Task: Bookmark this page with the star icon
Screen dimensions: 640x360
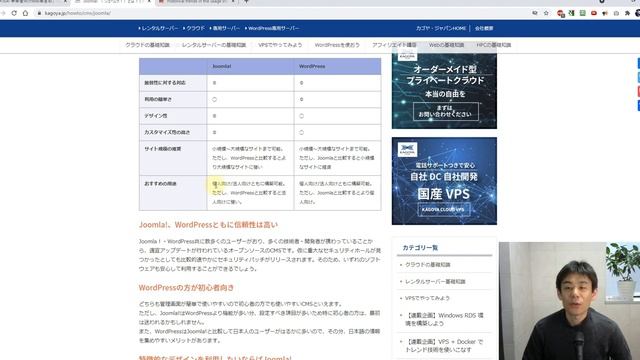Action: click(546, 13)
